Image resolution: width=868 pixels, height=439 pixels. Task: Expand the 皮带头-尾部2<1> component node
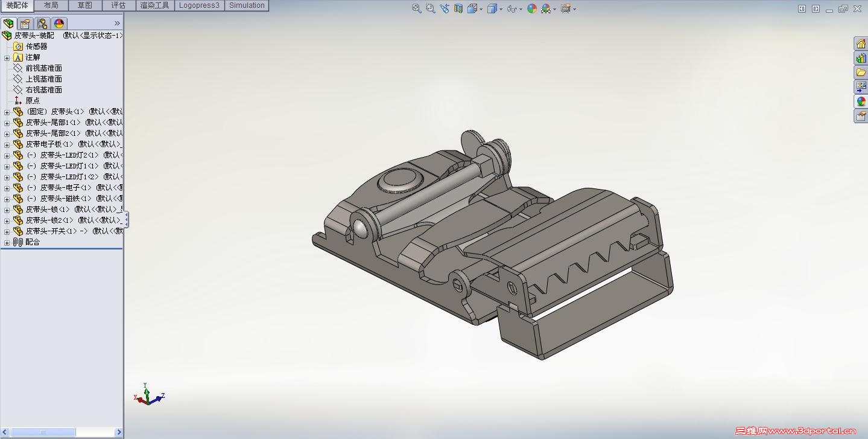point(7,134)
